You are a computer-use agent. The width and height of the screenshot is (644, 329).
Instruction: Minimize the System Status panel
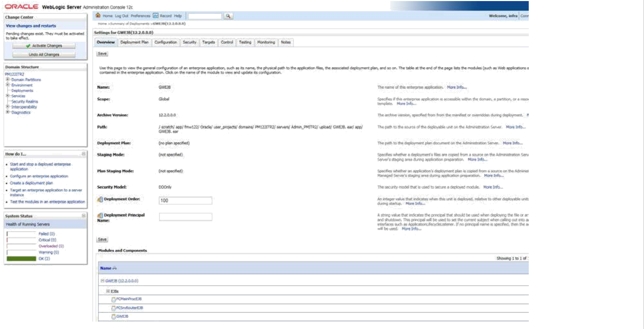click(x=84, y=216)
